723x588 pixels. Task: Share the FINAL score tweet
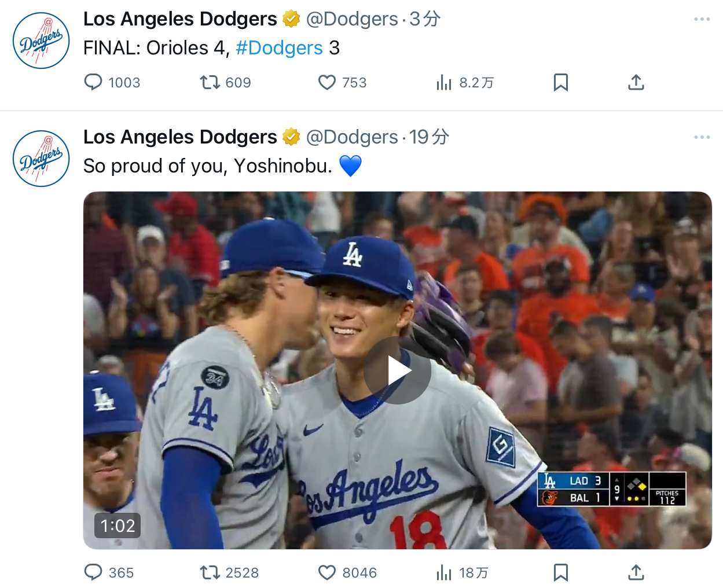coord(636,82)
